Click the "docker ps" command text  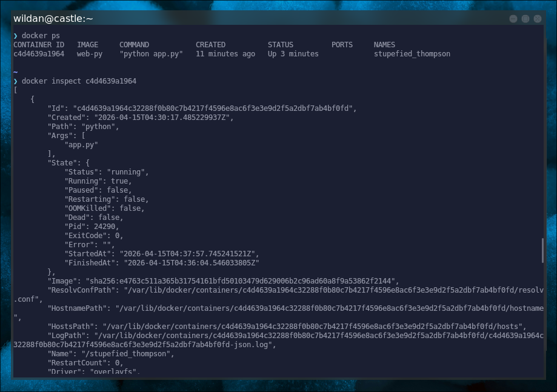click(x=41, y=36)
